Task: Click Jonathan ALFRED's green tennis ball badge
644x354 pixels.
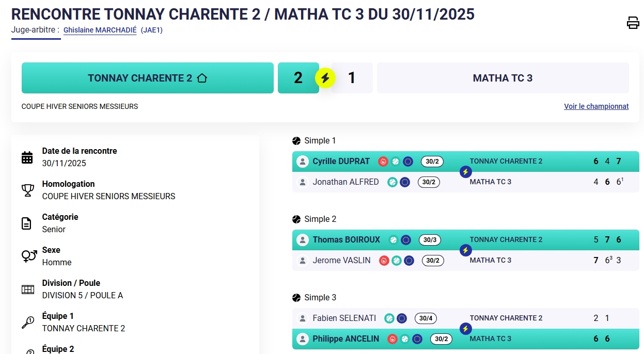Action: (x=392, y=182)
